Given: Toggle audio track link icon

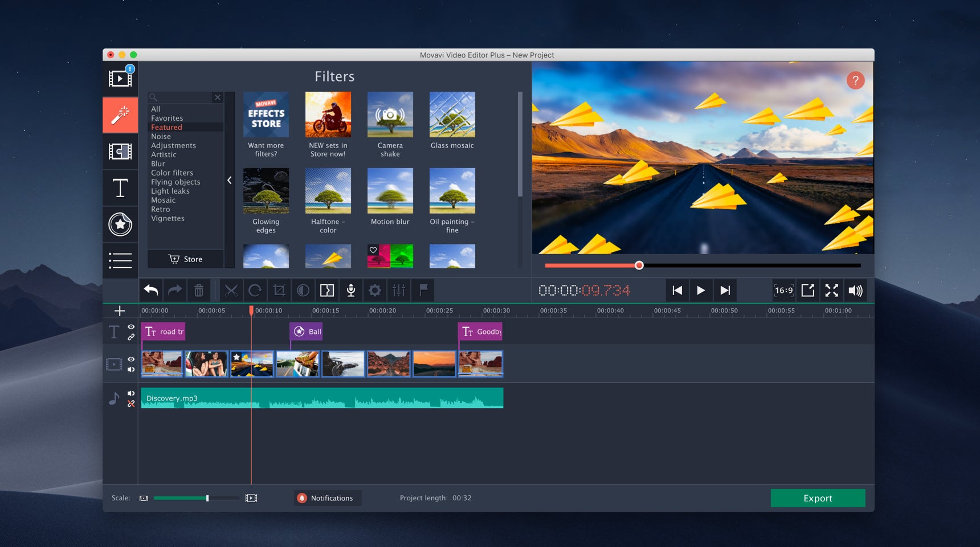Looking at the screenshot, I should 131,403.
